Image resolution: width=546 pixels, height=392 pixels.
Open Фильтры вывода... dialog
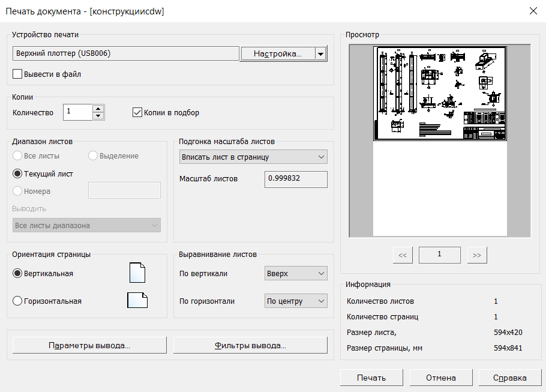[x=250, y=345]
